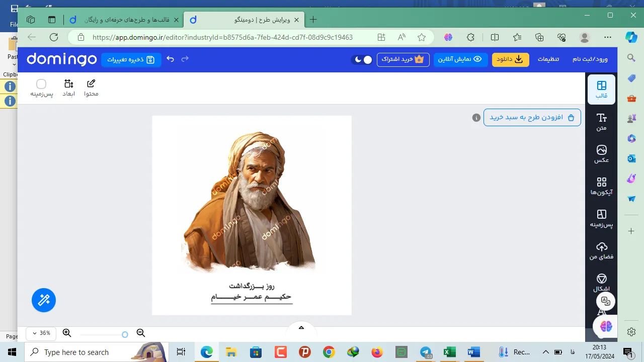Open the اشکال (shapes) panel
The width and height of the screenshot is (644, 362).
coord(601,282)
